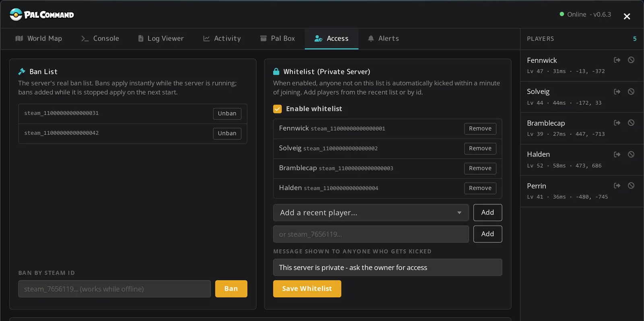Save the whitelist settings
This screenshot has height=321, width=644.
click(x=307, y=289)
